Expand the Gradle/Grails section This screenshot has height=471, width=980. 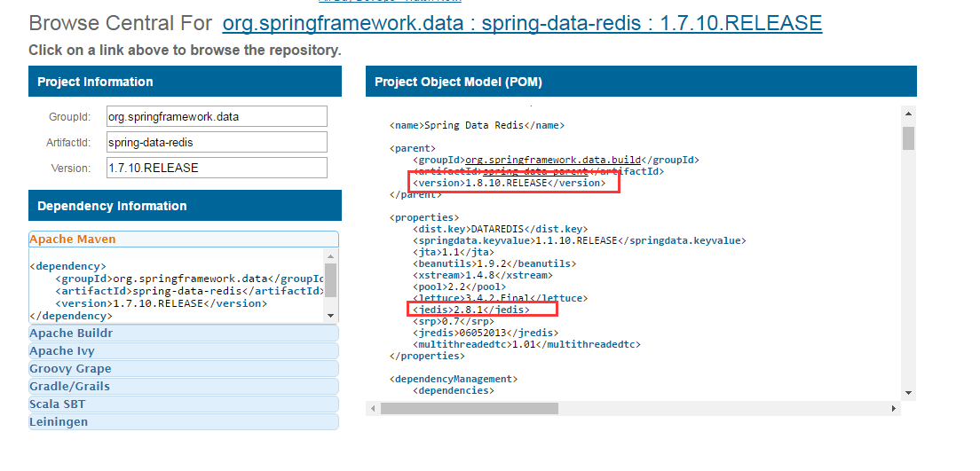point(184,386)
